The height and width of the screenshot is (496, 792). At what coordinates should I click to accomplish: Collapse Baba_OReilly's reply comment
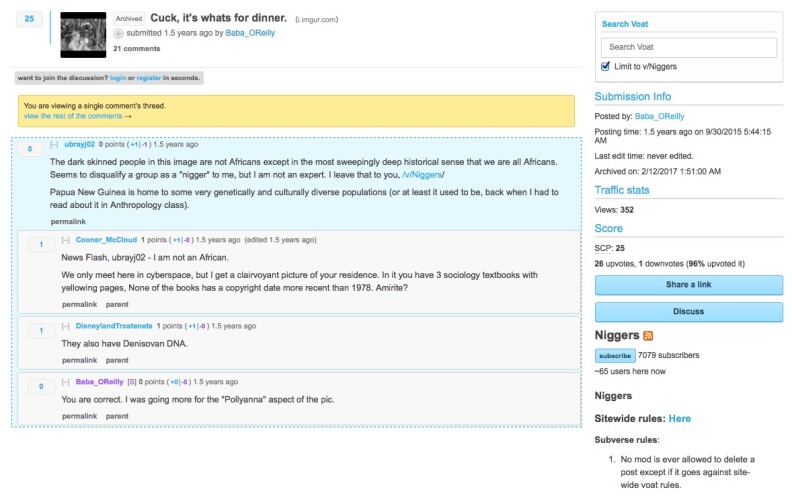65,382
